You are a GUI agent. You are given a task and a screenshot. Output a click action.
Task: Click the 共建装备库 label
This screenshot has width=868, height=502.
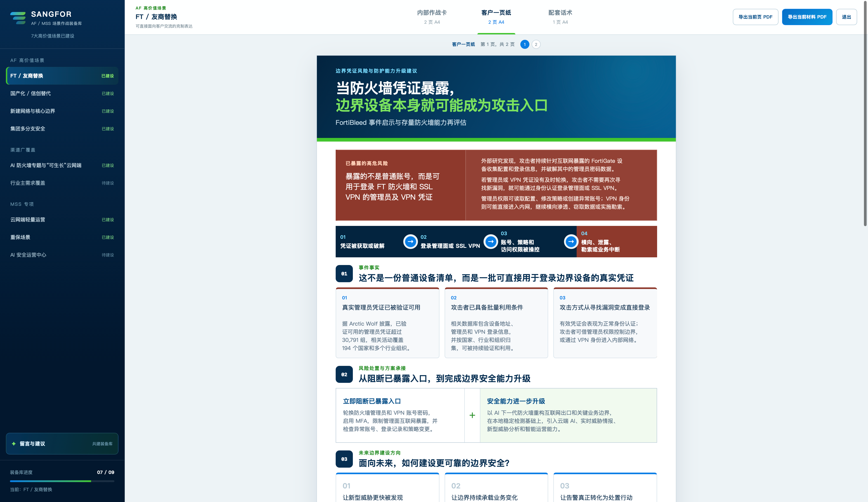(x=102, y=444)
